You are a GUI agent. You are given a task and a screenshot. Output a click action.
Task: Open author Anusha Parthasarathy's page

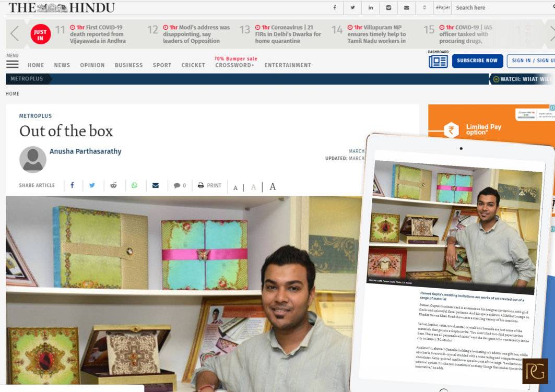(x=85, y=151)
